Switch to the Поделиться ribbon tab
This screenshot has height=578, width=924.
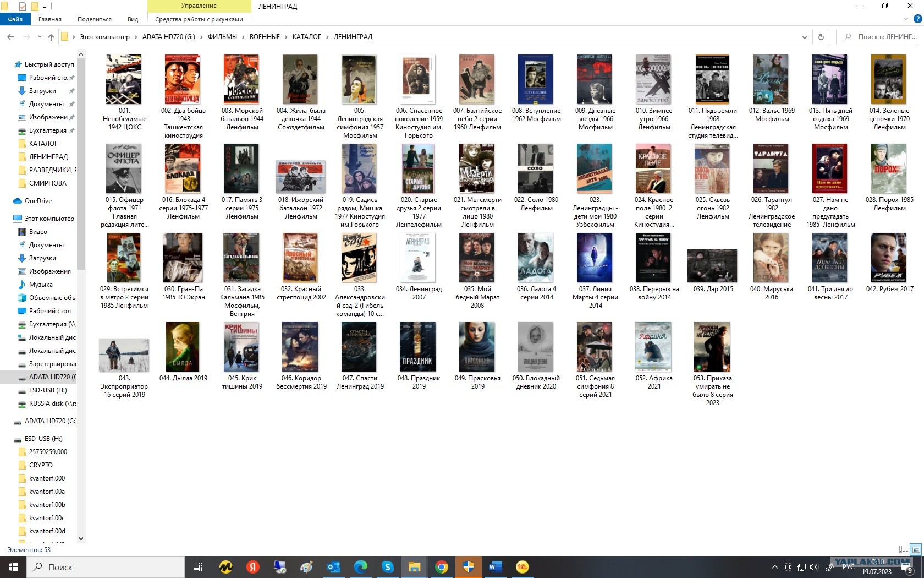(x=95, y=19)
